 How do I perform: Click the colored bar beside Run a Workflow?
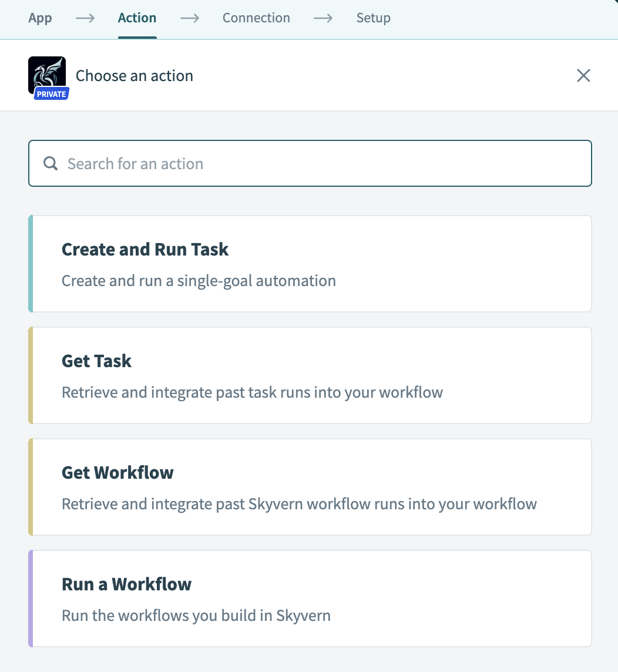[x=29, y=598]
